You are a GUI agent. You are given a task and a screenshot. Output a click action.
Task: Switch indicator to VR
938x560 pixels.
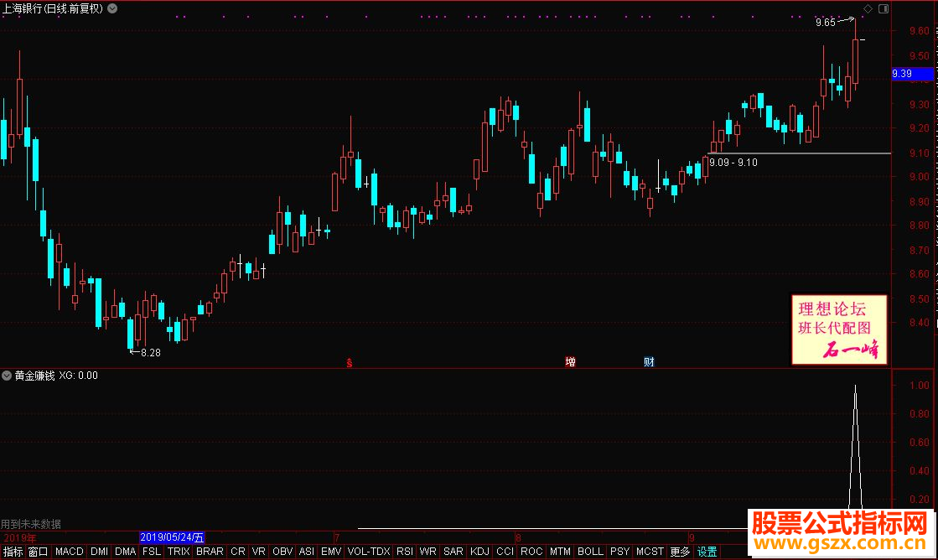pyautogui.click(x=258, y=552)
